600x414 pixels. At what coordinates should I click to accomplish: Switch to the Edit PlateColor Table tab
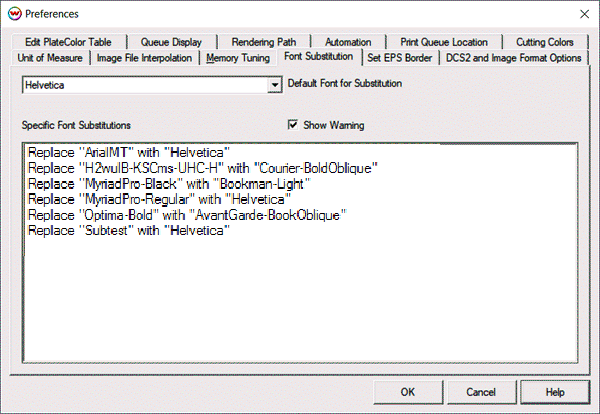click(x=69, y=42)
